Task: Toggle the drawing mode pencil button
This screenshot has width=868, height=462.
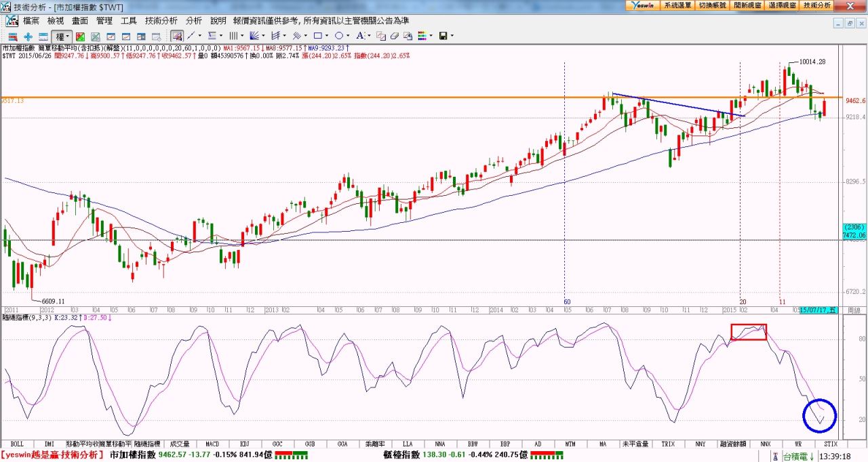Action: point(176,36)
